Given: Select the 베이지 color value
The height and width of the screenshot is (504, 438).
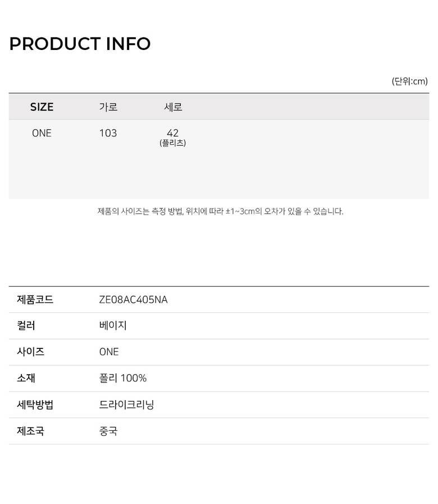Looking at the screenshot, I should click(x=113, y=326).
